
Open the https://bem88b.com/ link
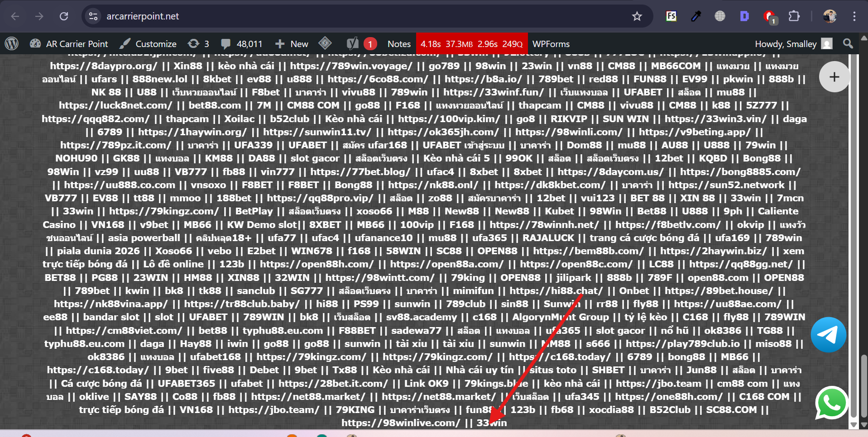coord(588,251)
